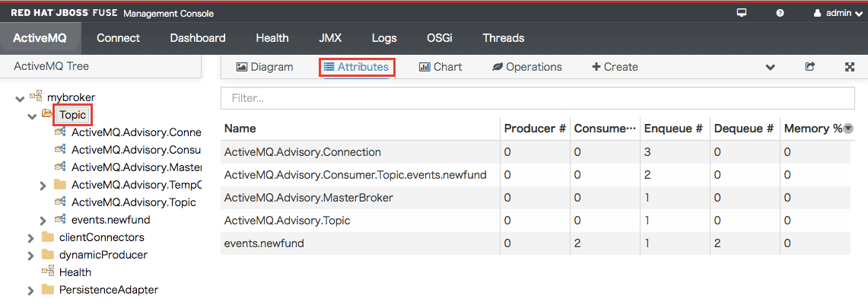Switch to the Connect tab
This screenshot has height=308, width=868.
[x=118, y=38]
